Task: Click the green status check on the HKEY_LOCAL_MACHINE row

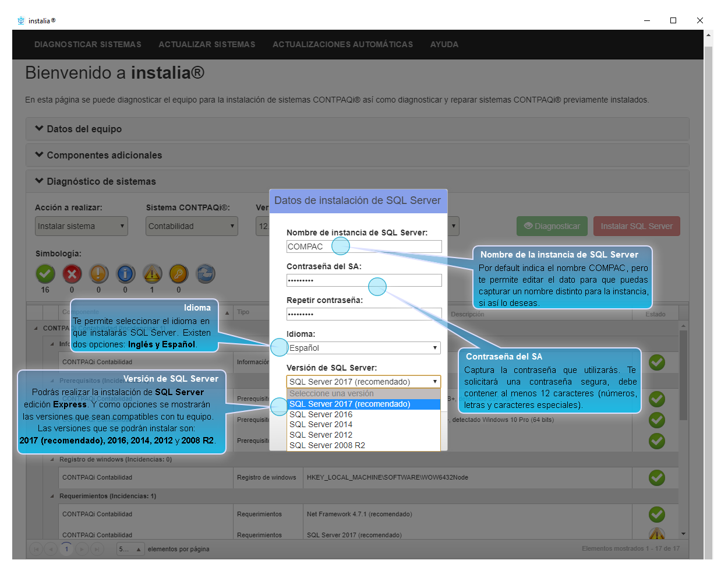Action: tap(657, 478)
